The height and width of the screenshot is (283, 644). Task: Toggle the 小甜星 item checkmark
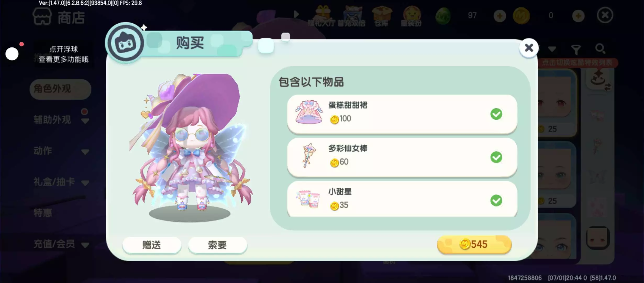click(496, 200)
